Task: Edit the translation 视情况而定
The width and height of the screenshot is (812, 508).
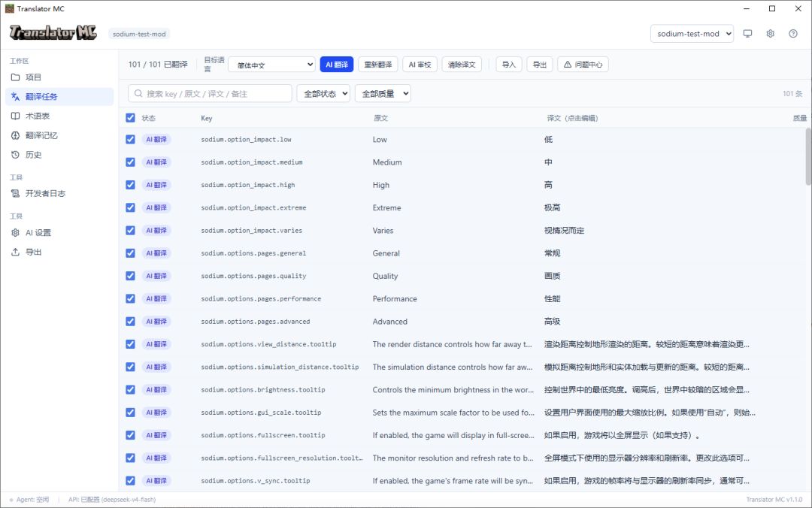Action: point(564,231)
